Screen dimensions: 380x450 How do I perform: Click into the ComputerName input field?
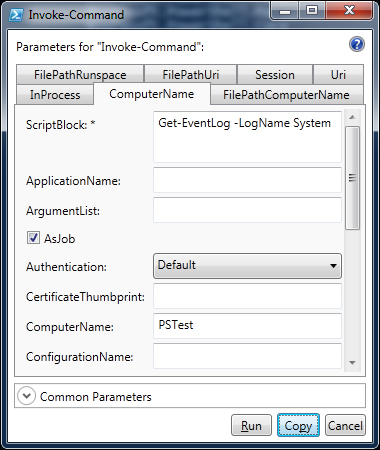tap(247, 326)
